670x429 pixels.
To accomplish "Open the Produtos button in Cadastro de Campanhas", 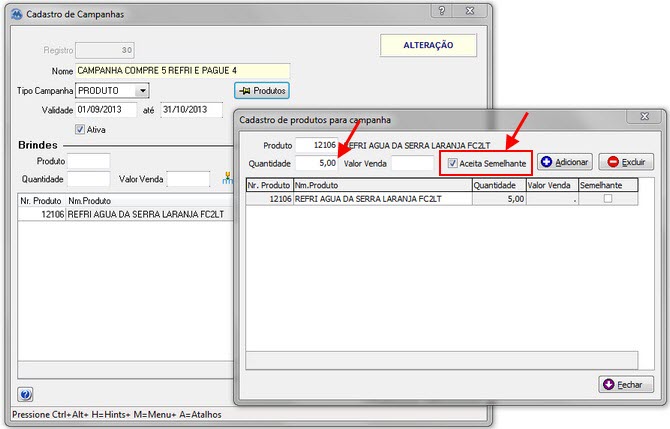I will pyautogui.click(x=262, y=91).
